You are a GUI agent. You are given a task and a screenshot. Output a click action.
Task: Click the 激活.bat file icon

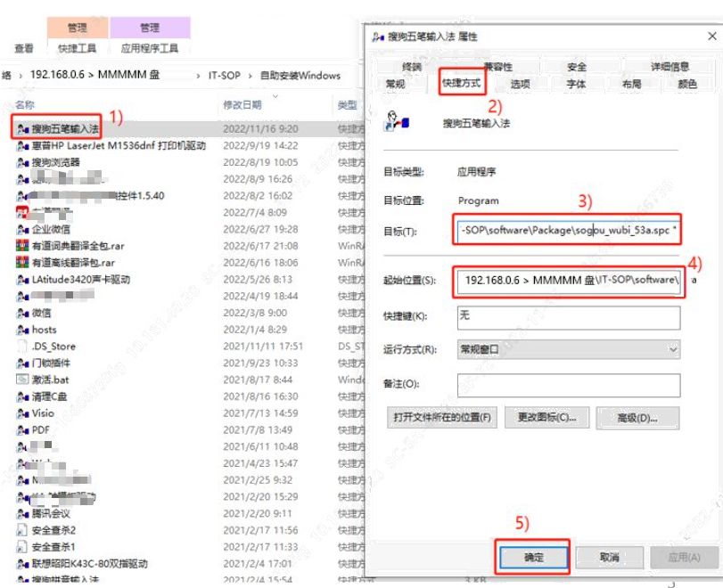(22, 380)
